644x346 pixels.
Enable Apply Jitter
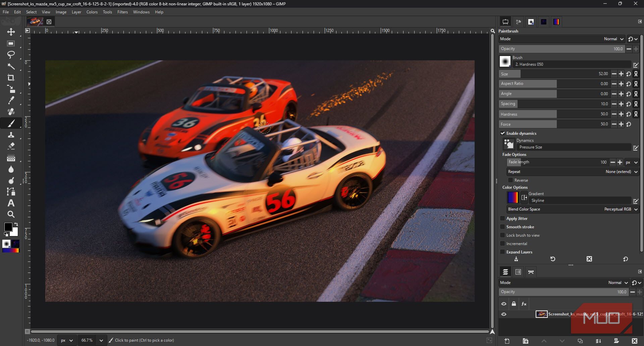point(502,218)
